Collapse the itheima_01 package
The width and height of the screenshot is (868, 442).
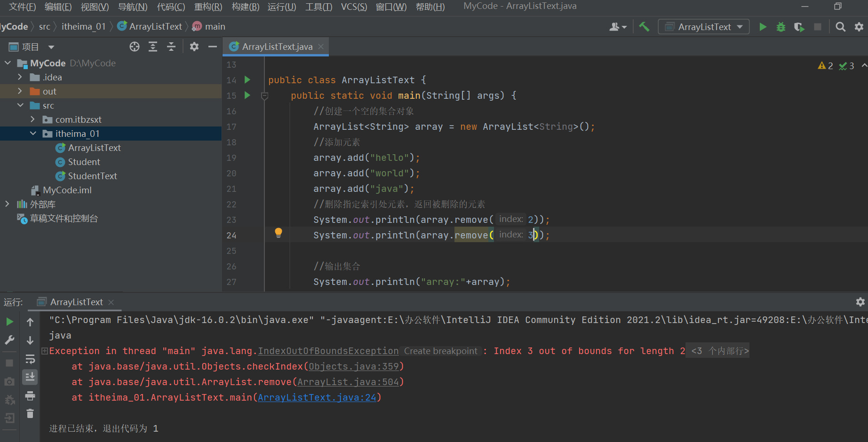[32, 134]
